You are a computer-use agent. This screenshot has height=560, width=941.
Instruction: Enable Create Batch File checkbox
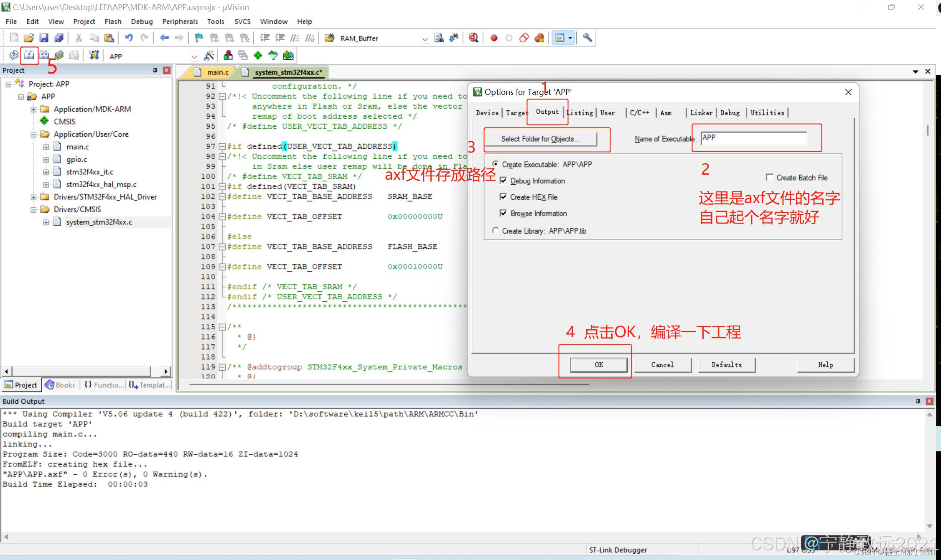pos(770,177)
